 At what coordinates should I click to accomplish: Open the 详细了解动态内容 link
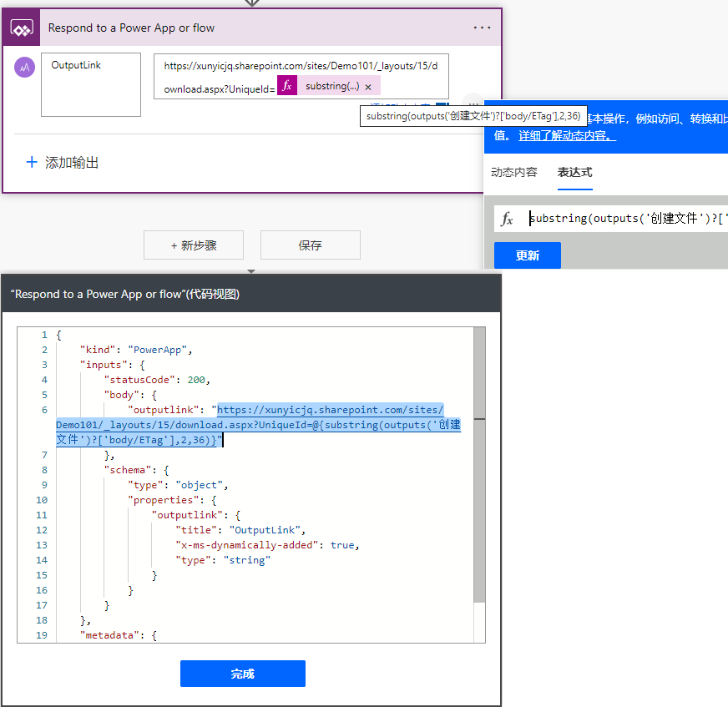click(x=567, y=135)
